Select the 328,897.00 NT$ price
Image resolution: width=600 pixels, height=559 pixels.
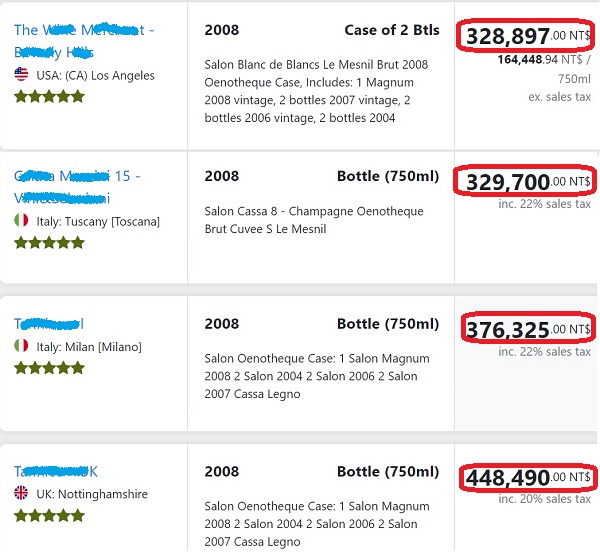[x=528, y=36]
